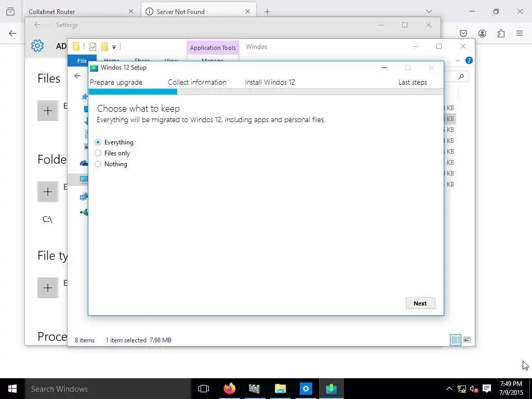This screenshot has width=532, height=399.
Task: Click the Search Windows box
Action: [108, 389]
